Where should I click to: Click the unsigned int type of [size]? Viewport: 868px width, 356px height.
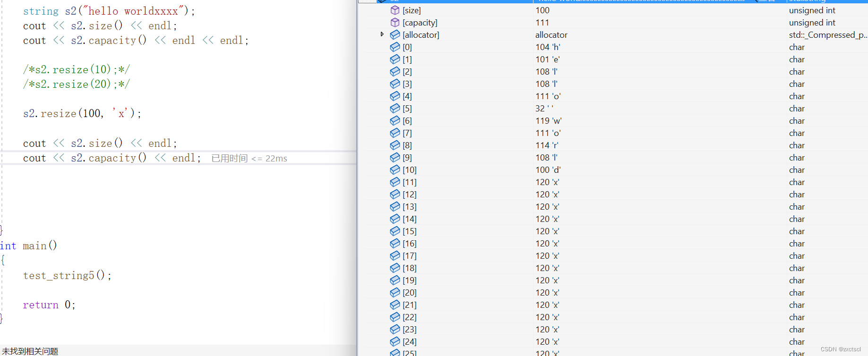point(812,10)
